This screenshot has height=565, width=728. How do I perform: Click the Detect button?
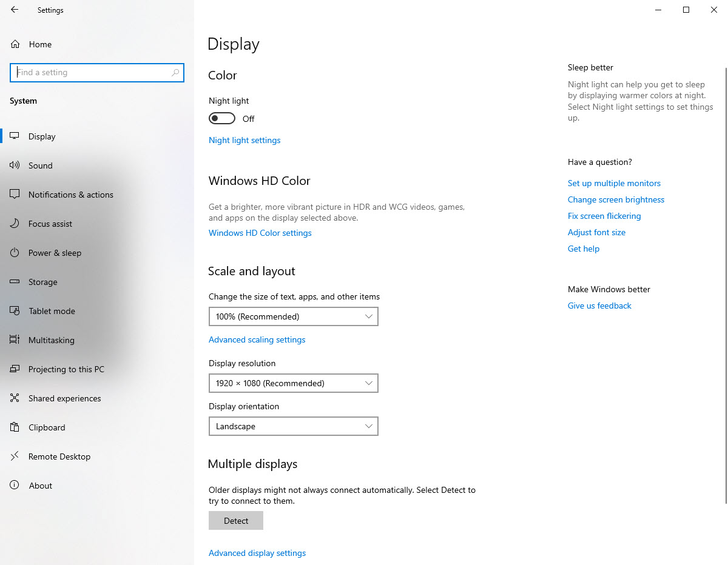[x=236, y=521]
